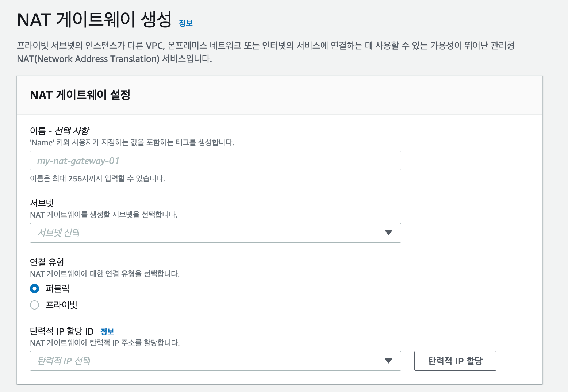This screenshot has width=568, height=392.
Task: Select the 프라이빗 connection type
Action: [x=34, y=305]
